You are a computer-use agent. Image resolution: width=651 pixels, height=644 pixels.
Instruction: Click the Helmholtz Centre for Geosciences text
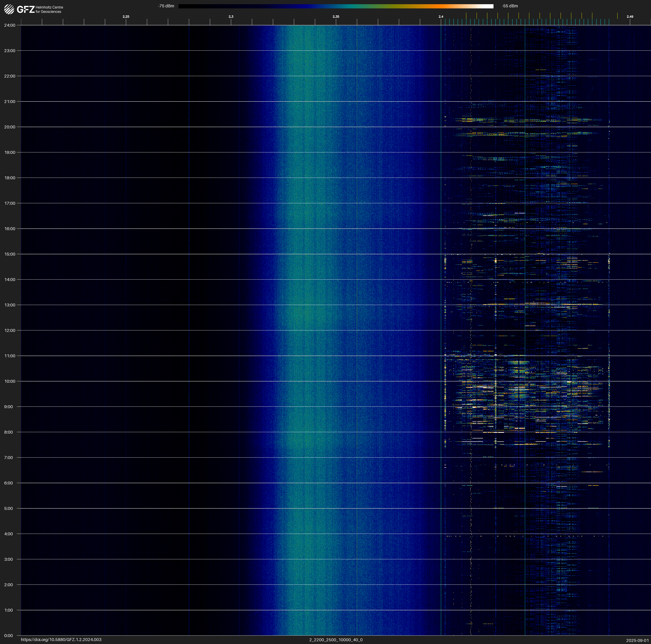pyautogui.click(x=49, y=9)
